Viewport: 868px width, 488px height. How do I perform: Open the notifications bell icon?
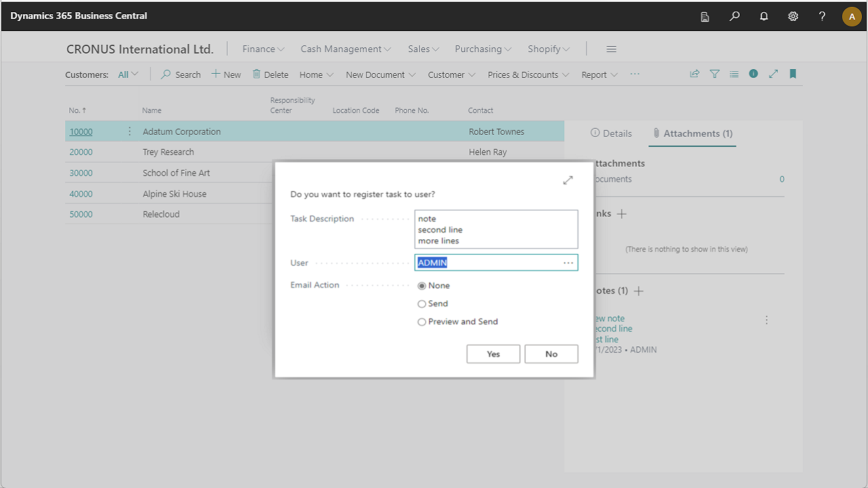coord(764,16)
